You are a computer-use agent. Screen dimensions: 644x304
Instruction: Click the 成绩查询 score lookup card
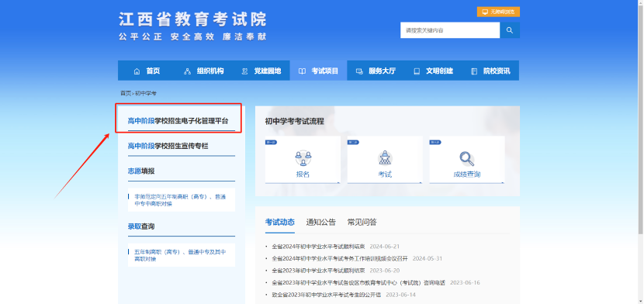[467, 160]
